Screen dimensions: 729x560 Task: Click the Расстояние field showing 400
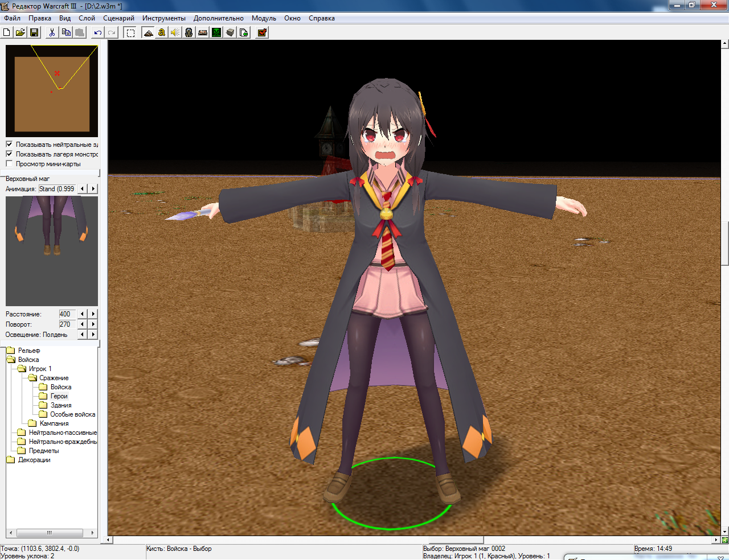click(x=67, y=314)
